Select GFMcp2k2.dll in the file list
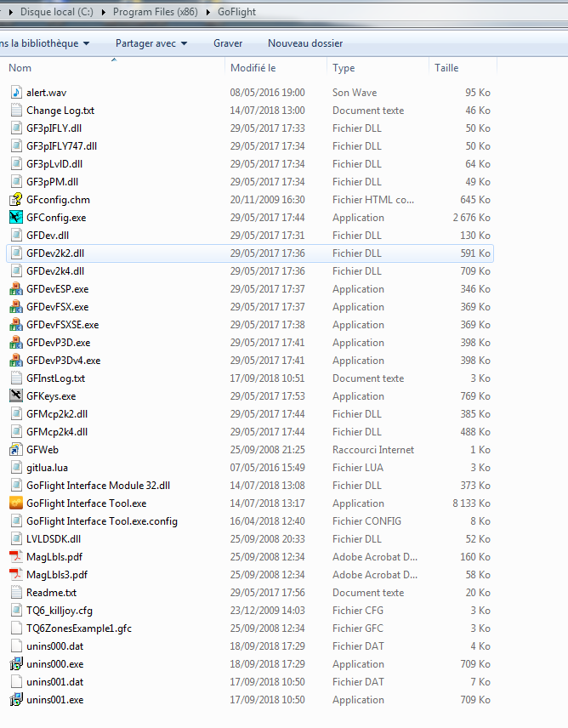 pos(57,414)
